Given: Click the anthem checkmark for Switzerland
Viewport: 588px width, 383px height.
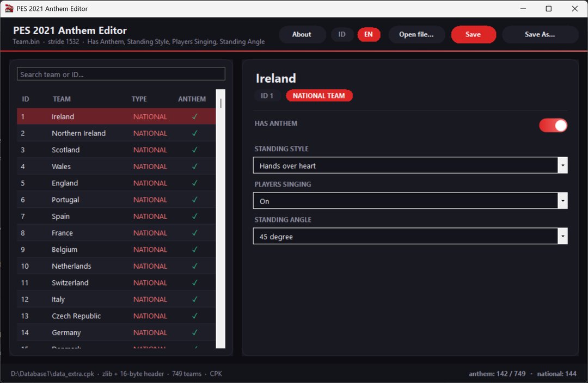Looking at the screenshot, I should [x=194, y=282].
